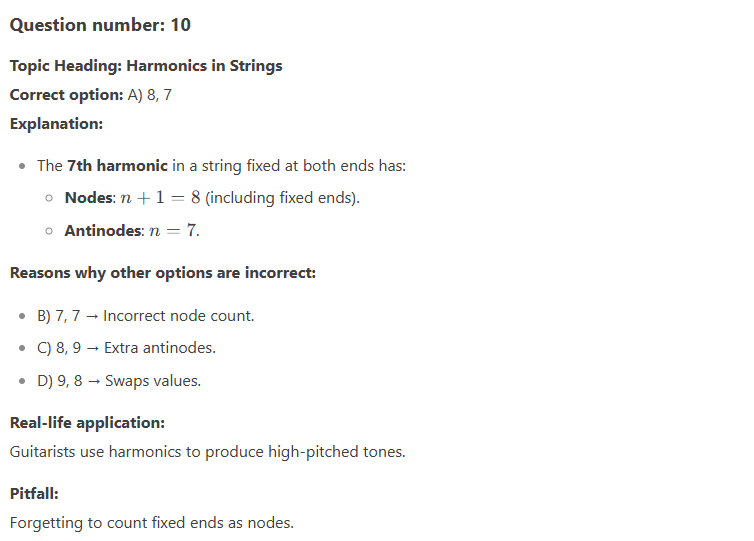Click the Correct option label
This screenshot has width=754, height=541.
click(x=66, y=95)
